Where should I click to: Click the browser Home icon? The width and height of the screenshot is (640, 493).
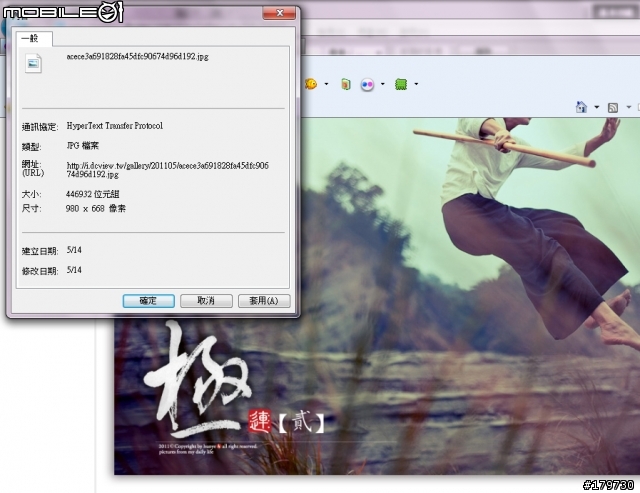(581, 107)
